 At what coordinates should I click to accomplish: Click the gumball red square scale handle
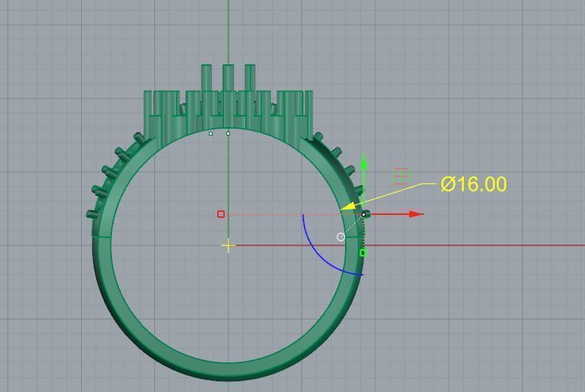coord(221,214)
